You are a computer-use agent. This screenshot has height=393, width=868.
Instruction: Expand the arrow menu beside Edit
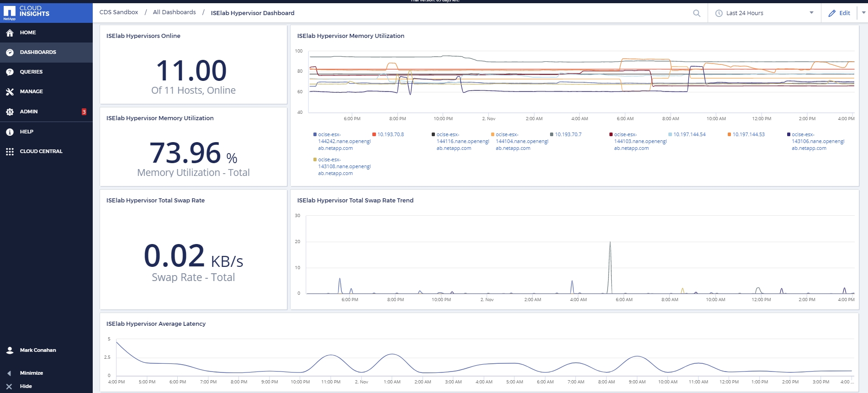pyautogui.click(x=863, y=13)
